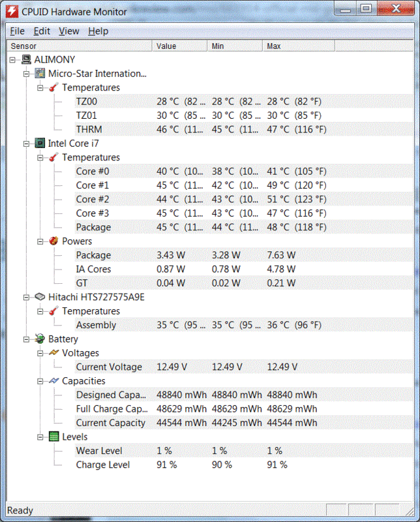This screenshot has height=522, width=420.
Task: Select the Core #0 row
Action: pyautogui.click(x=245, y=172)
